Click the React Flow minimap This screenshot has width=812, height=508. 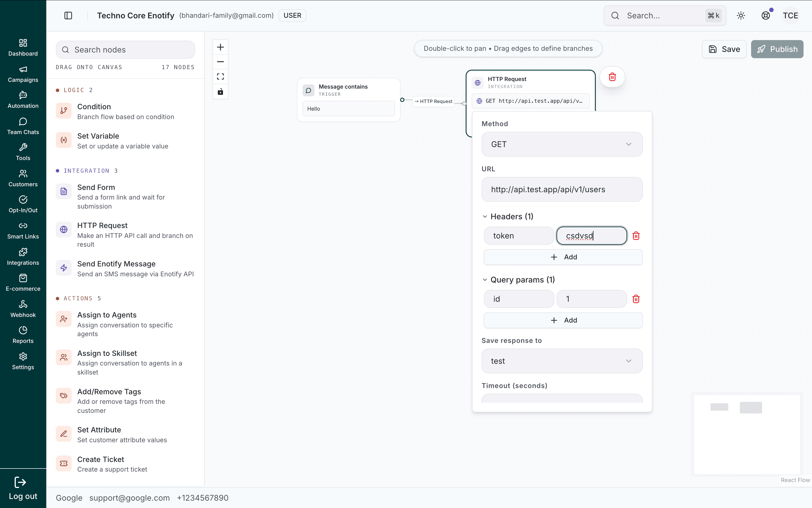(x=747, y=434)
